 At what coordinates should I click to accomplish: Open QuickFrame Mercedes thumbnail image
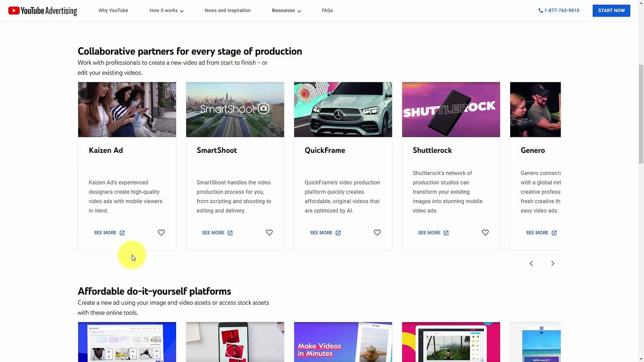pyautogui.click(x=343, y=110)
